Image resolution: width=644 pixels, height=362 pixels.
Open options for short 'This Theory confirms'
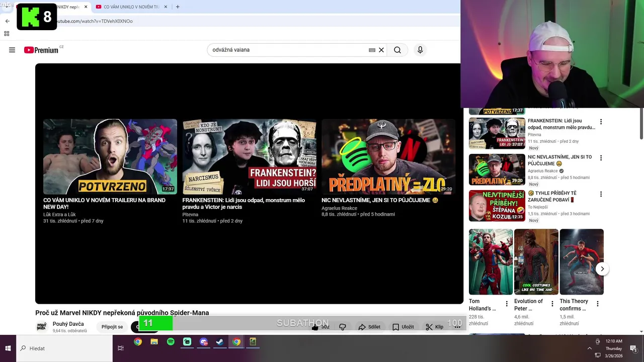tap(597, 304)
